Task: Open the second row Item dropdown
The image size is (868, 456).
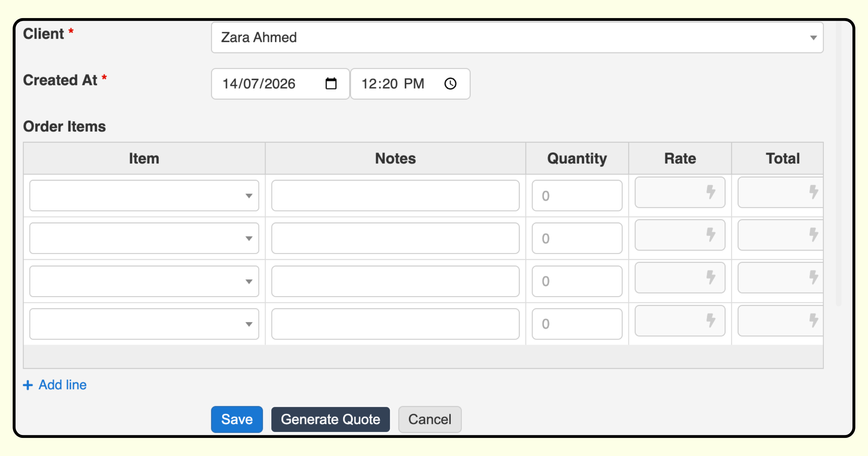Action: tap(144, 238)
